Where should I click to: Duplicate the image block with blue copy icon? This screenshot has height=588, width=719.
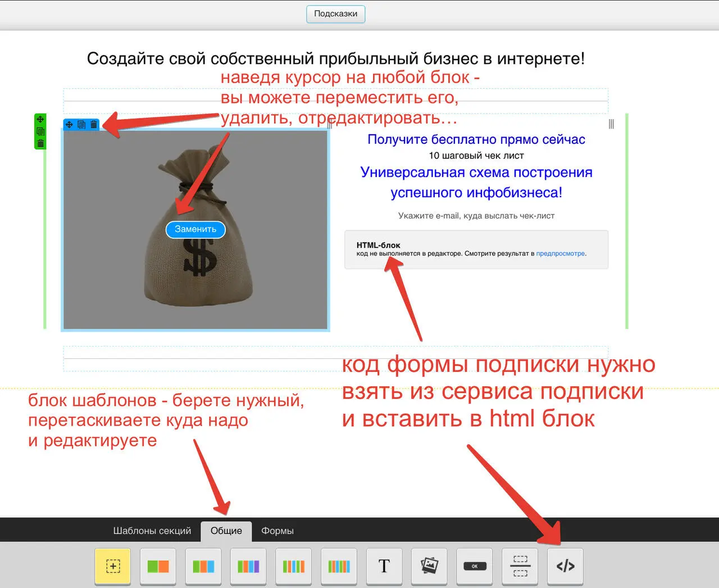point(81,125)
